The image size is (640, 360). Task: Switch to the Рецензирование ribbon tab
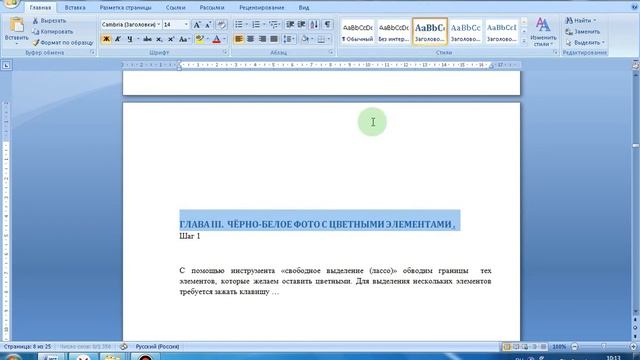262,8
